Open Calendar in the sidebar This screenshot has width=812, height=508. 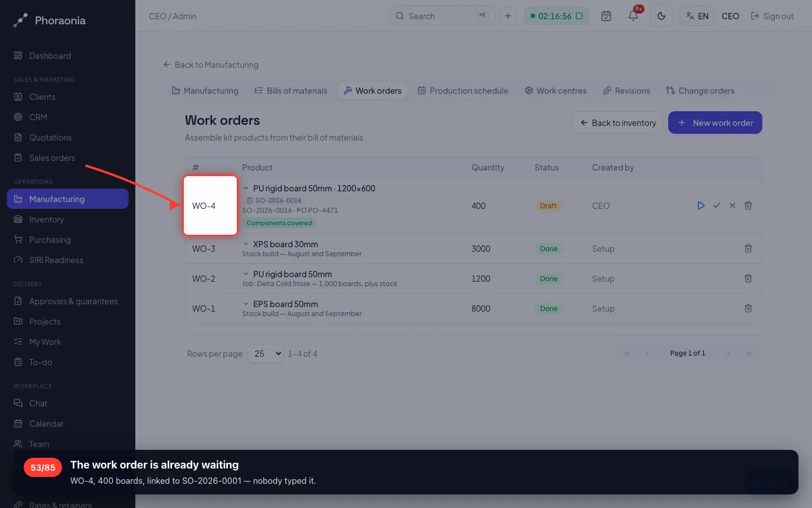pyautogui.click(x=68, y=423)
